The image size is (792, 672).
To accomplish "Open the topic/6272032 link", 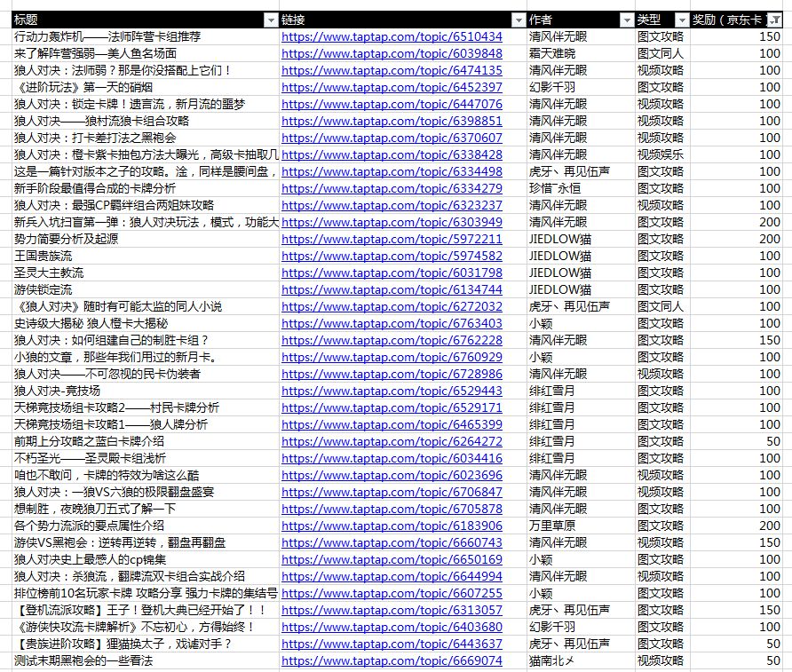I will click(x=392, y=306).
